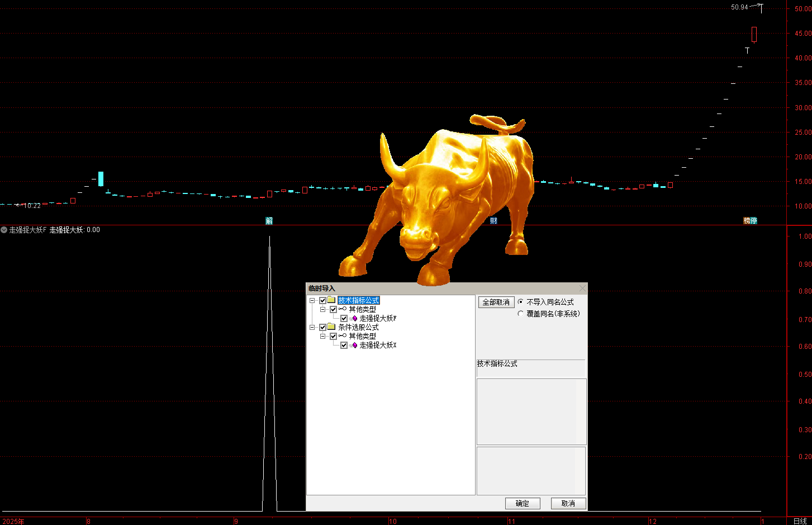812x525 pixels.
Task: Uncheck the 走强捉大妖F checkbox
Action: pos(344,318)
